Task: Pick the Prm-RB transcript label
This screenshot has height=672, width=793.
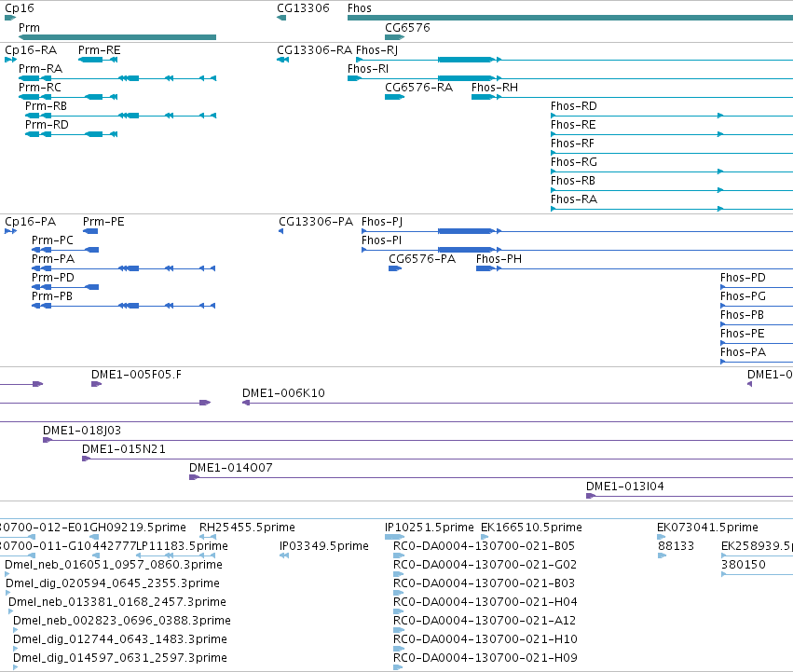Action: pyautogui.click(x=46, y=106)
